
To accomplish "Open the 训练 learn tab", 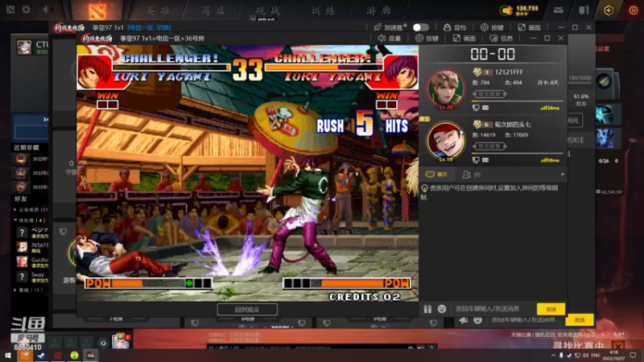I will tap(323, 10).
